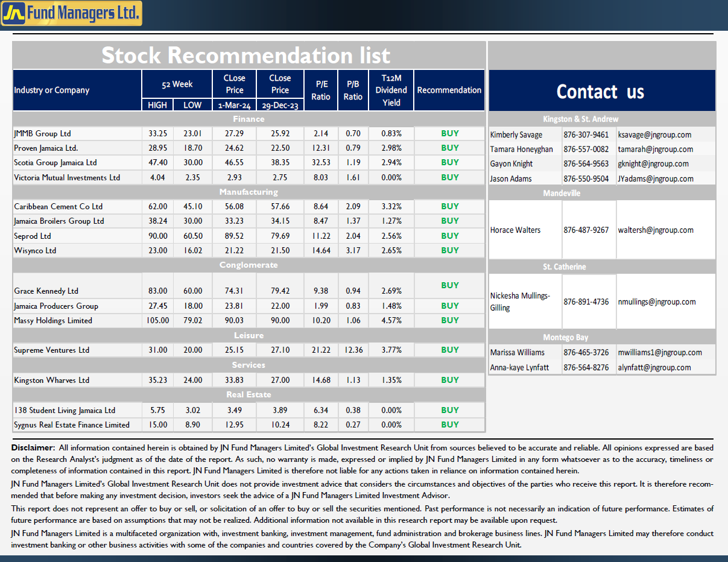Click Anna-kaye Lynfatt contact name
Image resolution: width=728 pixels, height=562 pixels.
[x=519, y=368]
